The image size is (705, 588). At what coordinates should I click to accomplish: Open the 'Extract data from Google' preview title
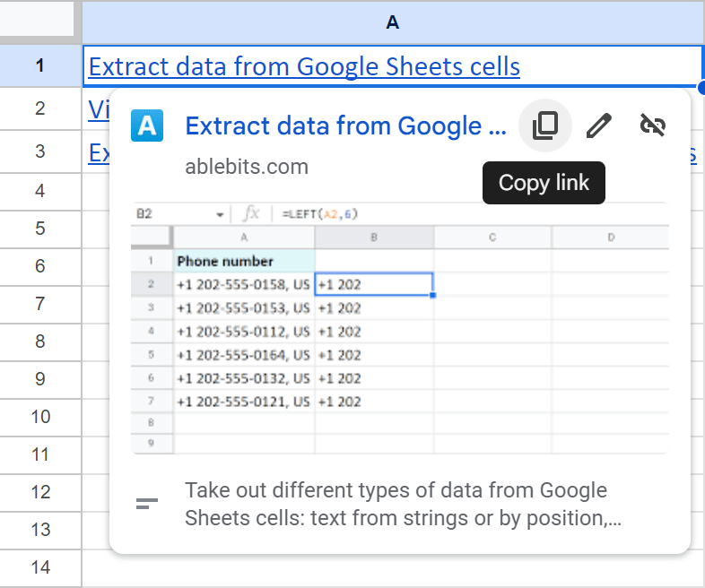coord(346,126)
